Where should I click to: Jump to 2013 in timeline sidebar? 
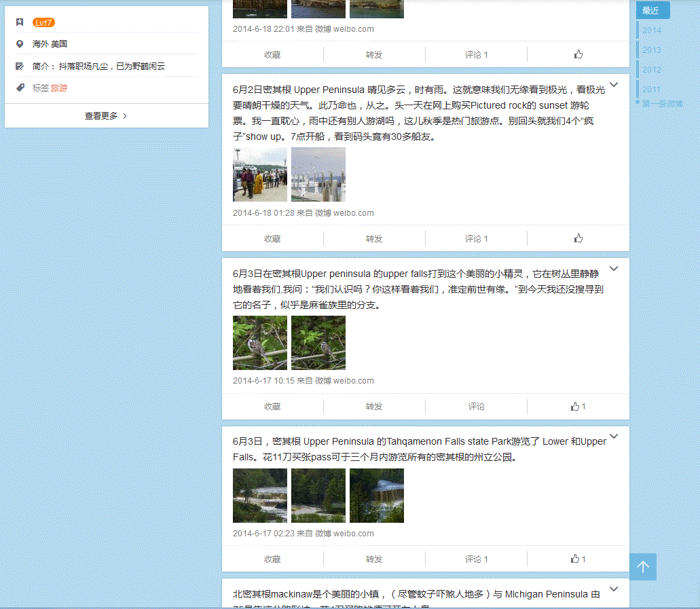(651, 50)
